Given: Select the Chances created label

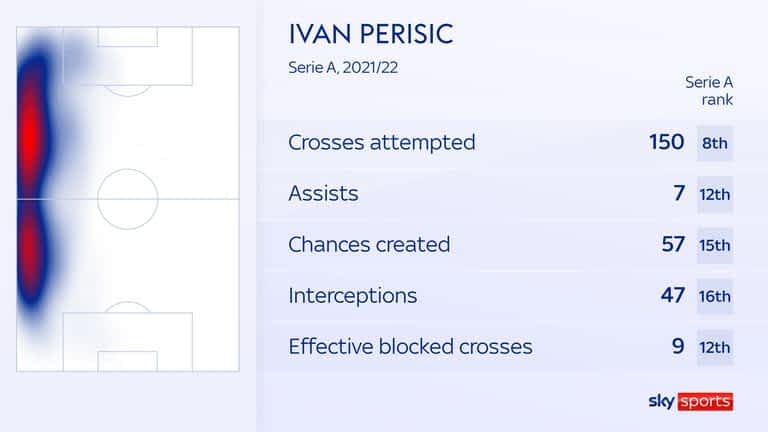Looking at the screenshot, I should pos(369,244).
